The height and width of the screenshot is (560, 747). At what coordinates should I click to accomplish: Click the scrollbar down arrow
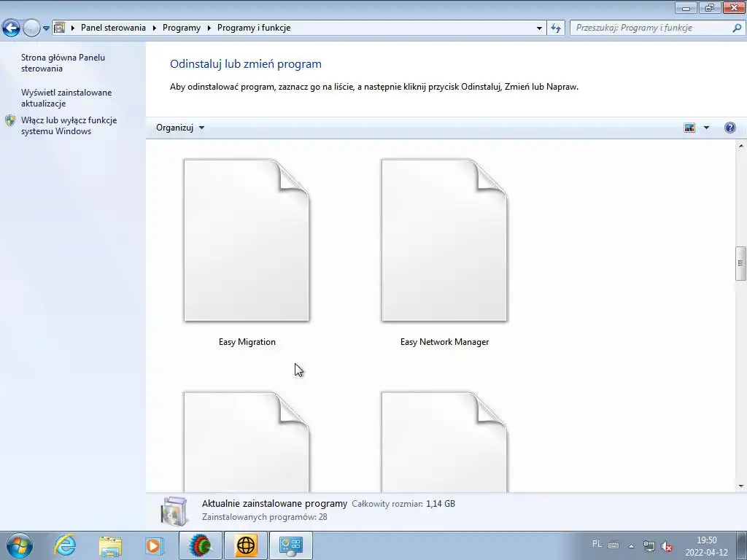(x=741, y=486)
